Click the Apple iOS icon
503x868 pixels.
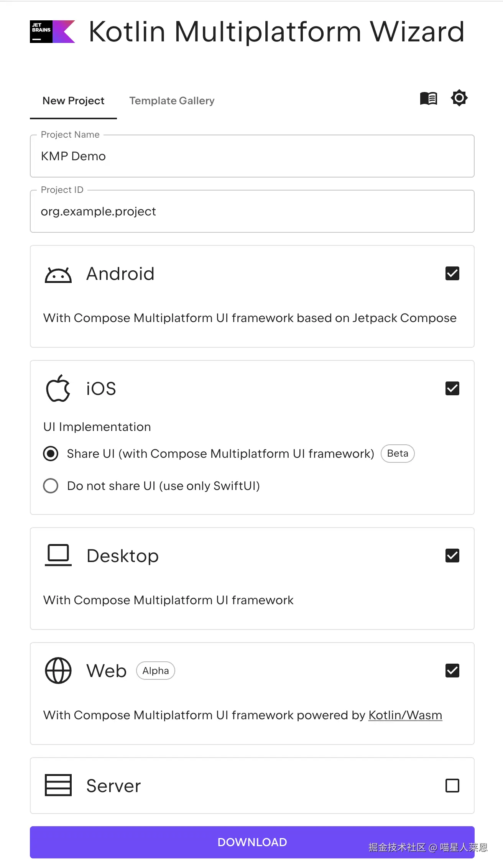point(58,388)
